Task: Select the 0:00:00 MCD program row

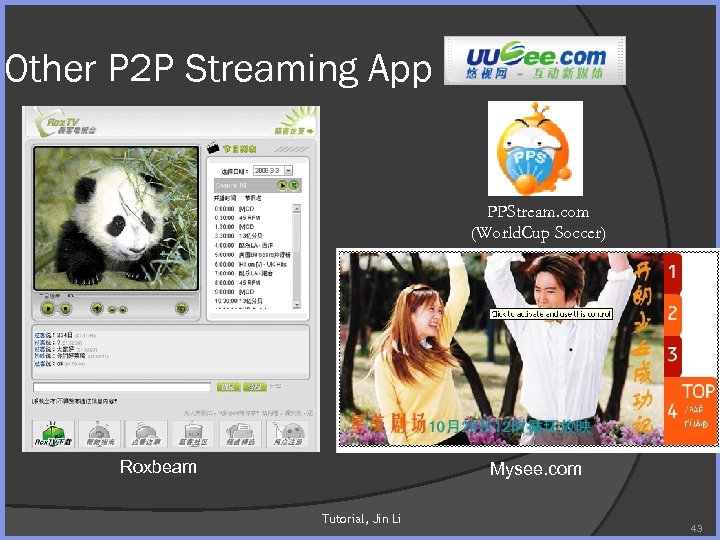Action: point(234,208)
